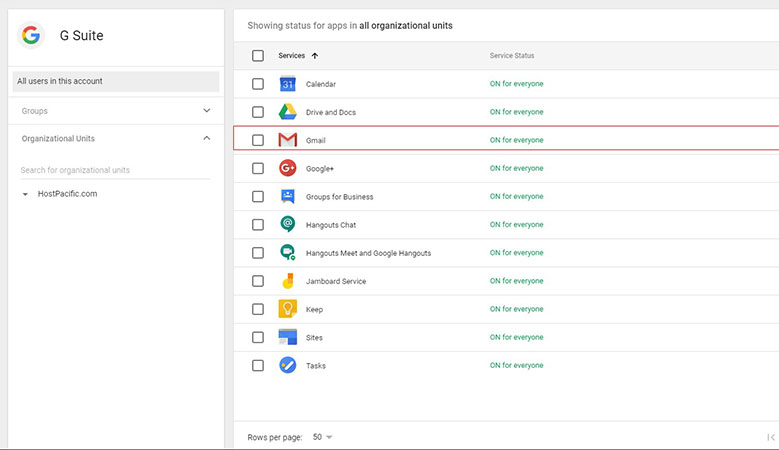779x450 pixels.
Task: Click the Service Status column header
Action: (512, 56)
